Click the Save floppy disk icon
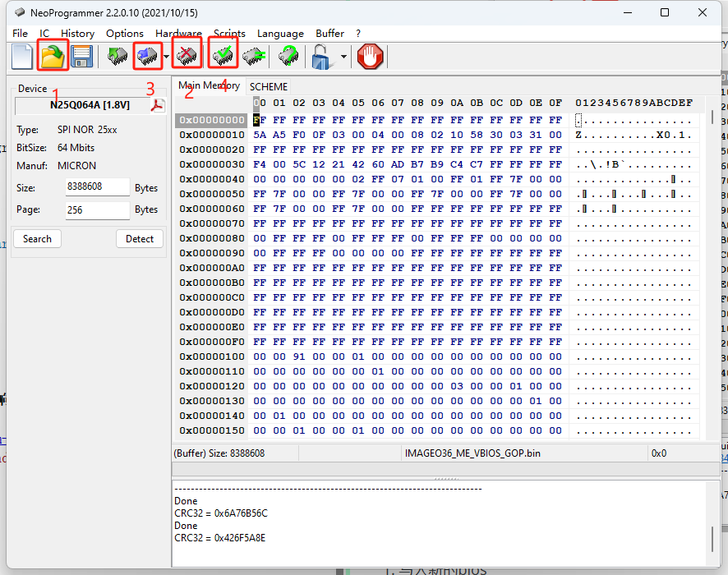This screenshot has height=575, width=728. tap(81, 56)
